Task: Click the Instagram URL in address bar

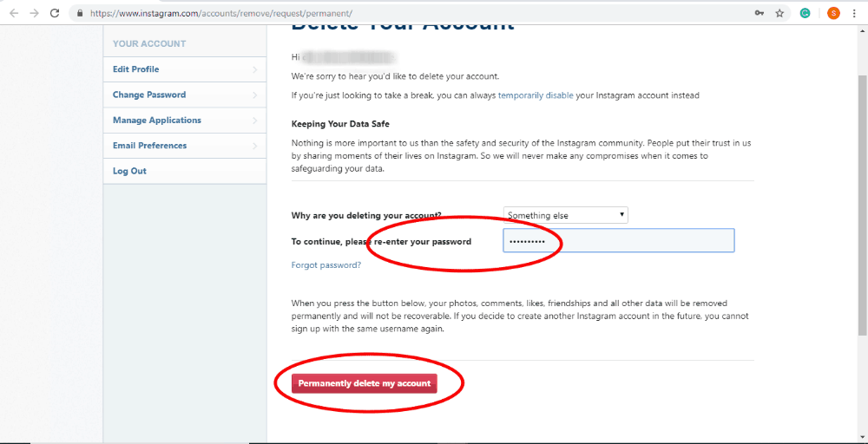Action: tap(220, 13)
